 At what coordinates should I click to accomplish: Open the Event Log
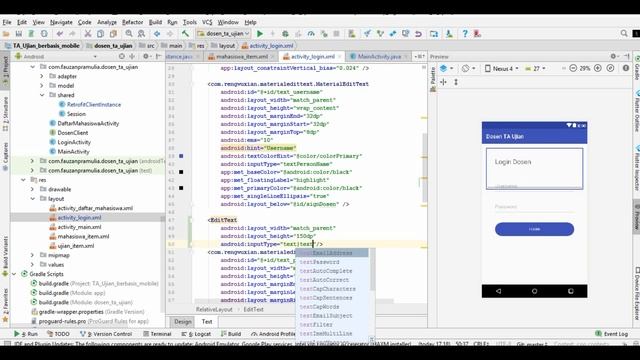pyautogui.click(x=611, y=334)
